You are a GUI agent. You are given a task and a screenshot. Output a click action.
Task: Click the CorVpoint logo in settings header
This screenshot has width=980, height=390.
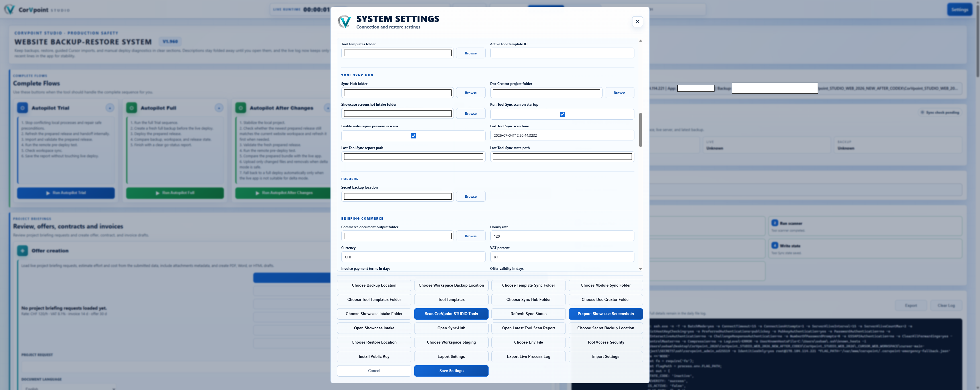pos(345,22)
